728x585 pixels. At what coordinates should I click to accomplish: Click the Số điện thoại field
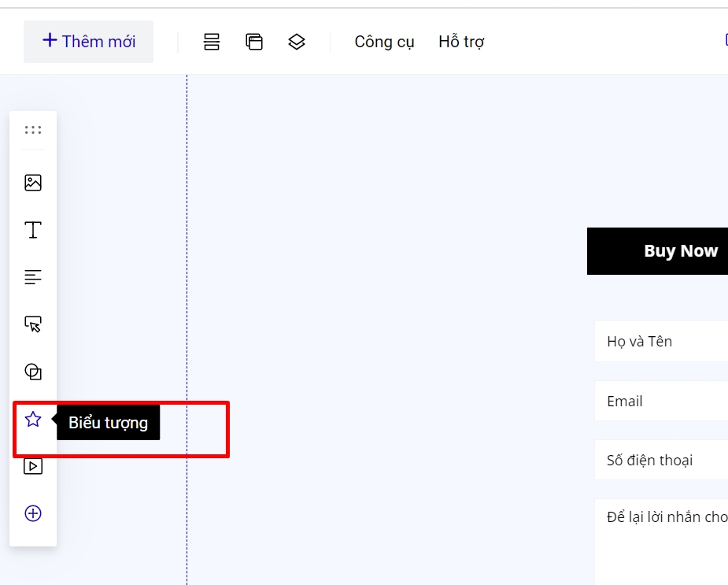click(661, 461)
